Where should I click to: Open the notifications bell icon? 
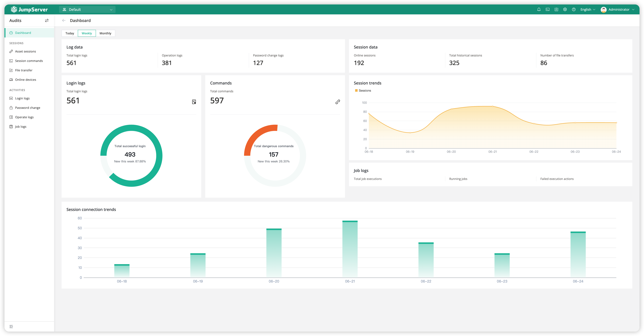(x=539, y=10)
